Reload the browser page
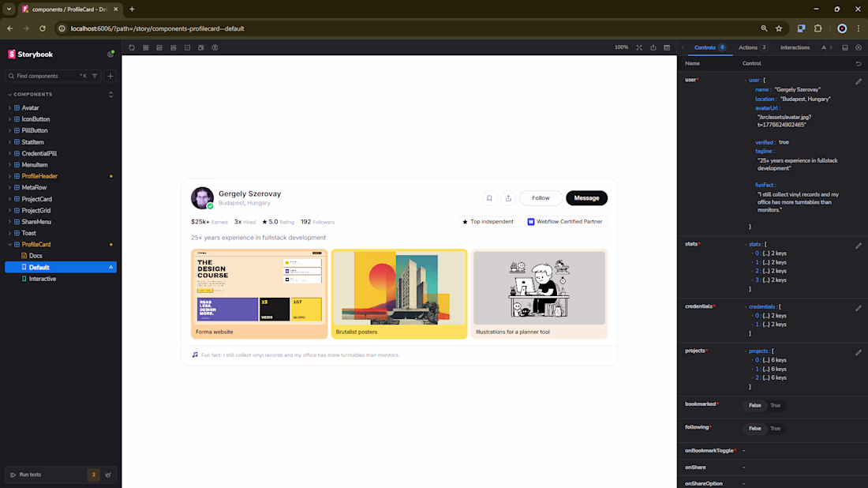The image size is (868, 488). tap(43, 28)
